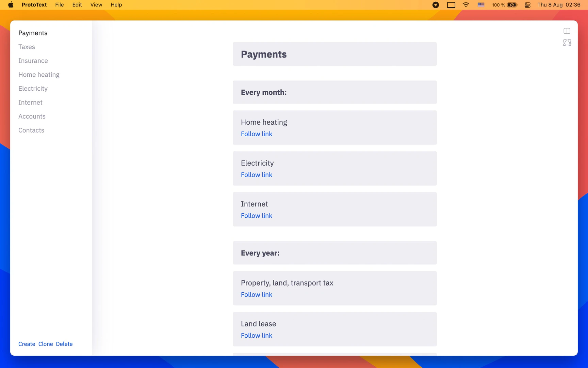
Task: Click the US flag input source icon
Action: (x=481, y=5)
